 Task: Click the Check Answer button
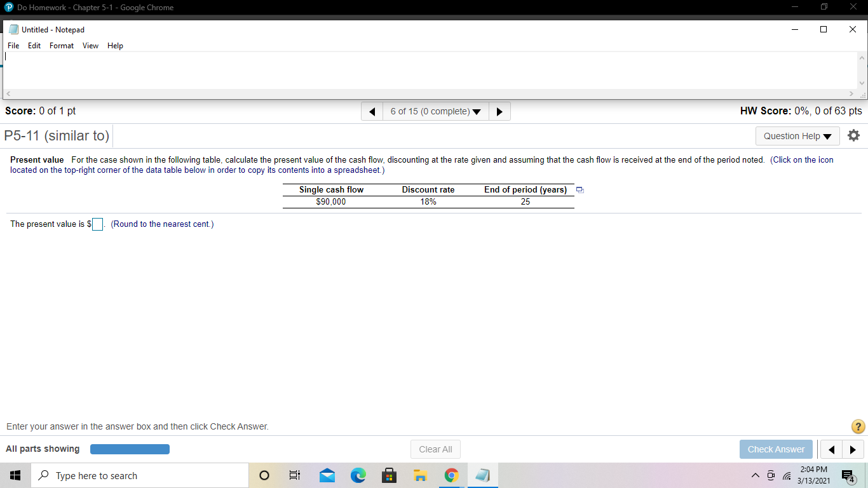(x=776, y=449)
